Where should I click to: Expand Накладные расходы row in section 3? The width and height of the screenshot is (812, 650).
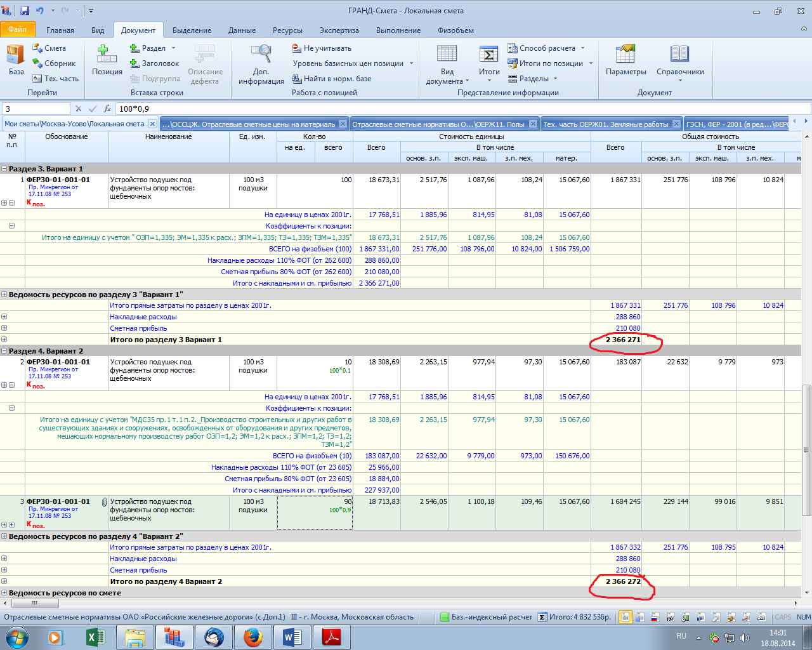pyautogui.click(x=4, y=317)
